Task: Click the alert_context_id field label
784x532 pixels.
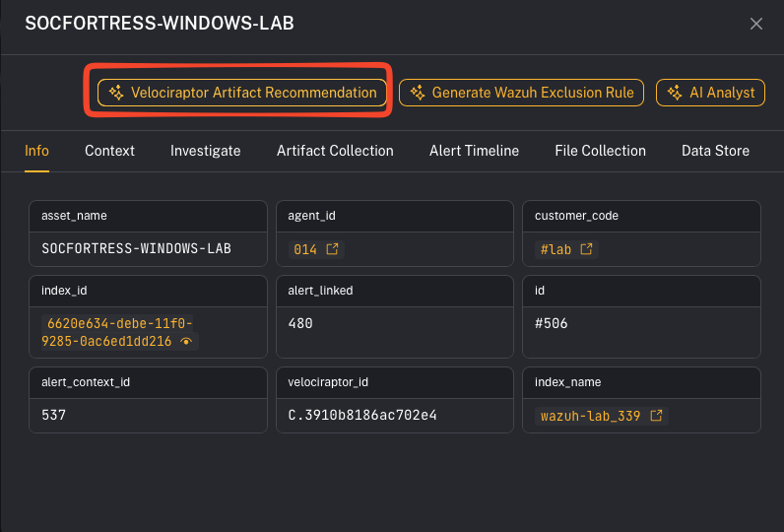Action: (86, 382)
